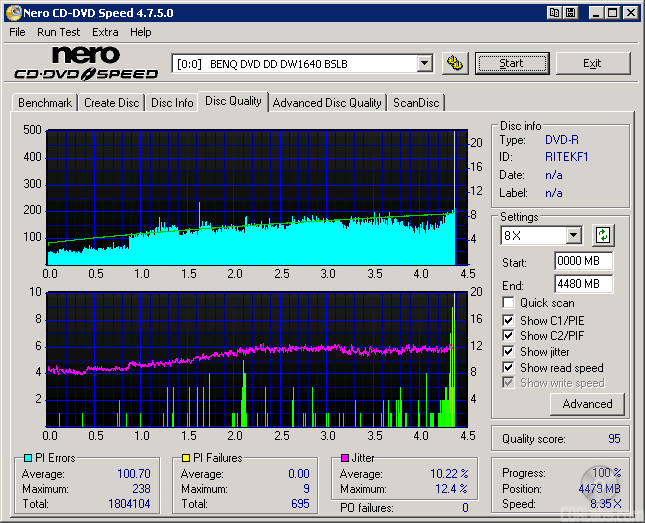The image size is (645, 523).
Task: Uncheck Show C1/PIE option
Action: (509, 320)
